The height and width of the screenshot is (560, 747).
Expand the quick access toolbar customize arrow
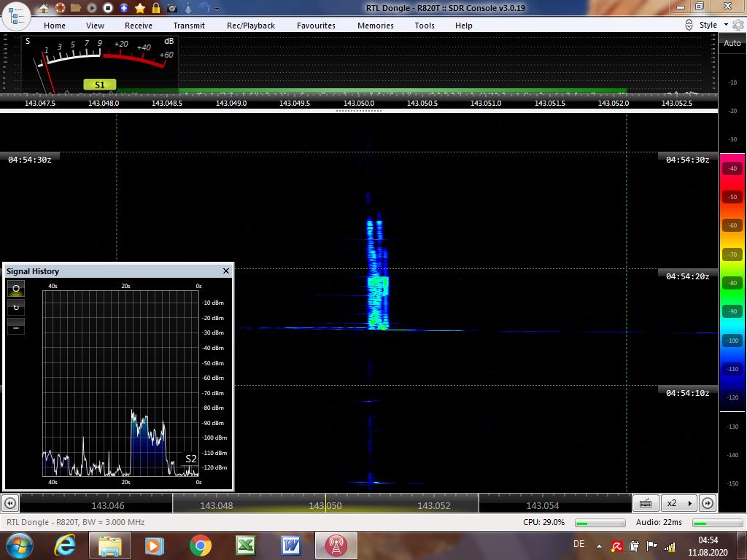(217, 8)
